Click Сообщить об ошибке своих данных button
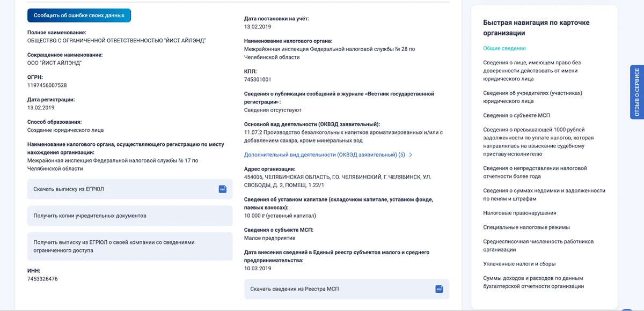This screenshot has width=644, height=311. tap(79, 16)
